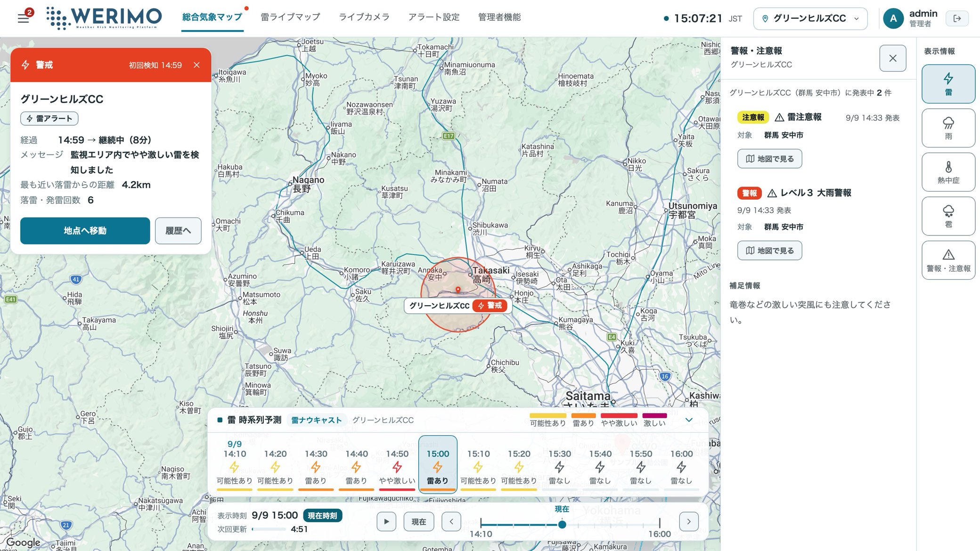Open the グリーンヒルズCC location dropdown
980x551 pixels.
pyautogui.click(x=810, y=18)
